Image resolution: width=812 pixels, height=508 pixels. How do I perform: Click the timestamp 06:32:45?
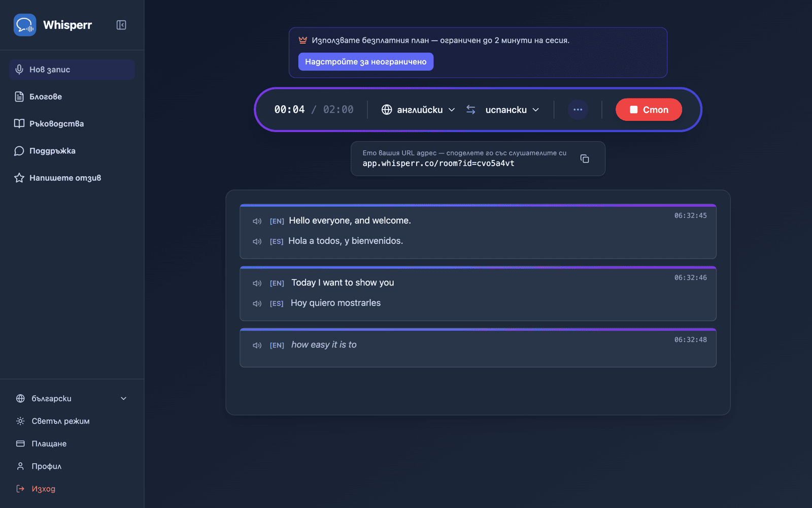tap(691, 215)
